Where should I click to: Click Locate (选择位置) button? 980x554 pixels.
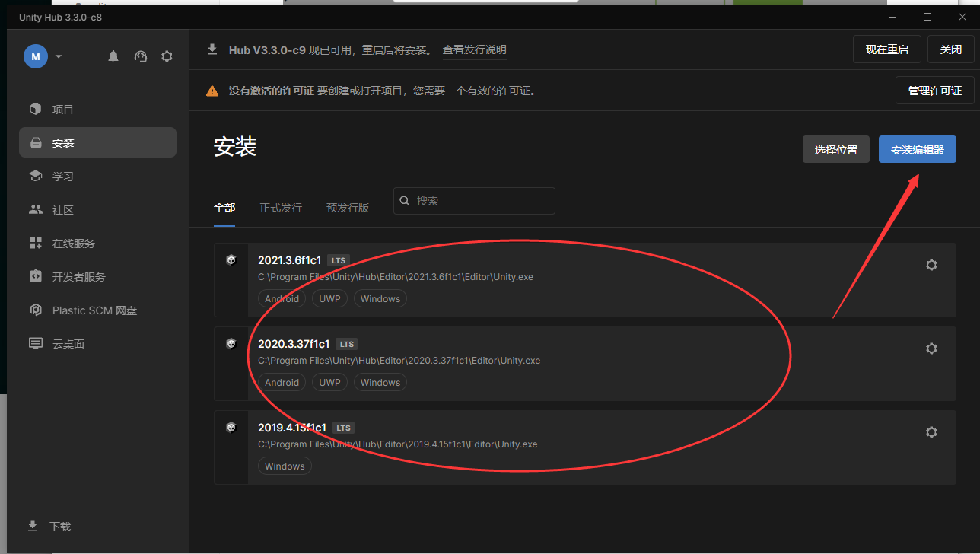pyautogui.click(x=836, y=150)
